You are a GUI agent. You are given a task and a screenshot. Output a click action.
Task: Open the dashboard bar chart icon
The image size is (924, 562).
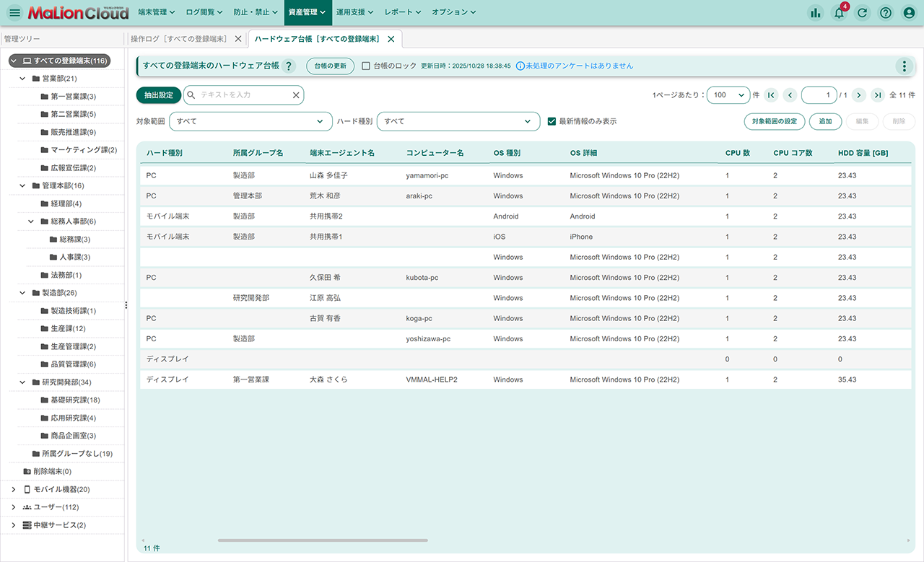coord(816,12)
